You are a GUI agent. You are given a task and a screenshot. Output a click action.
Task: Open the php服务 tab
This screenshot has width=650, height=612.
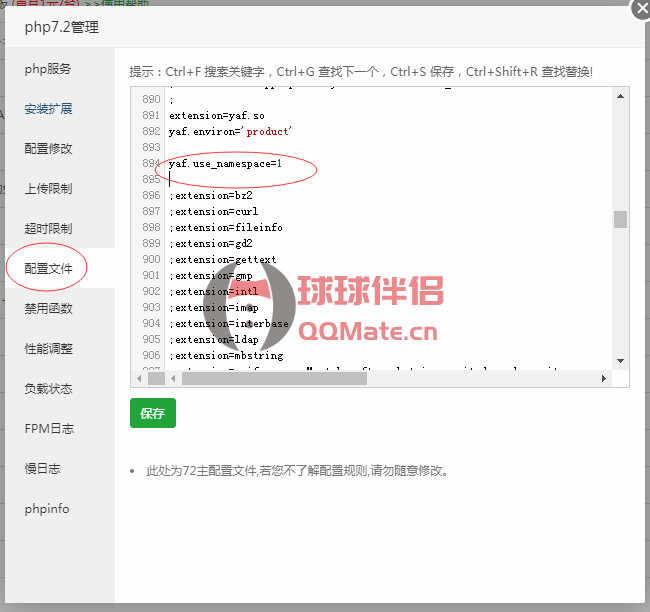pos(48,69)
